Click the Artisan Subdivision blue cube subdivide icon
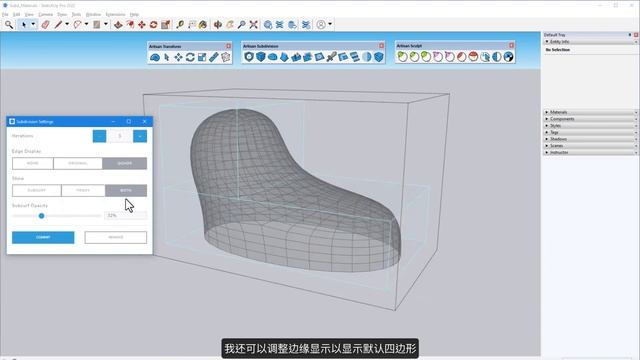Screen dimensions: 640x360 (261, 57)
